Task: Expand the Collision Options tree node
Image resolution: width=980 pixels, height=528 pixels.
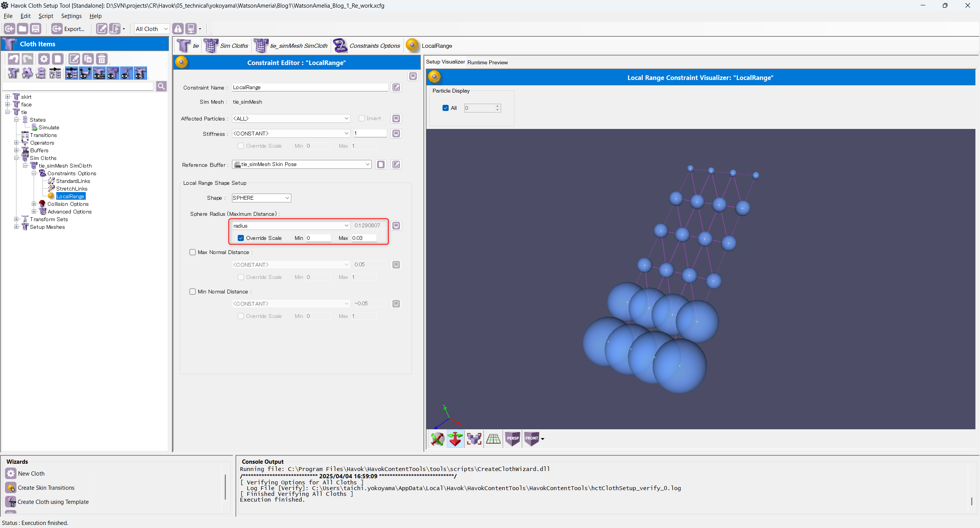Action: point(34,204)
